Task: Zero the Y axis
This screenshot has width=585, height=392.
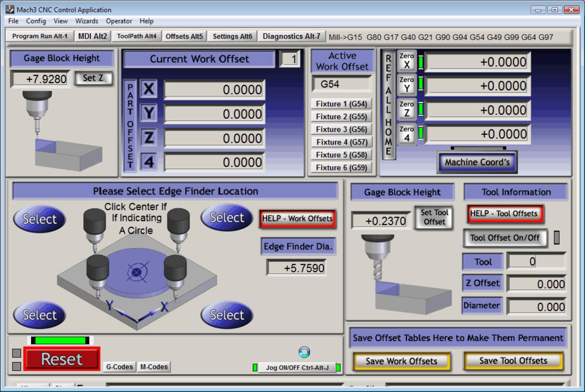Action: 407,85
